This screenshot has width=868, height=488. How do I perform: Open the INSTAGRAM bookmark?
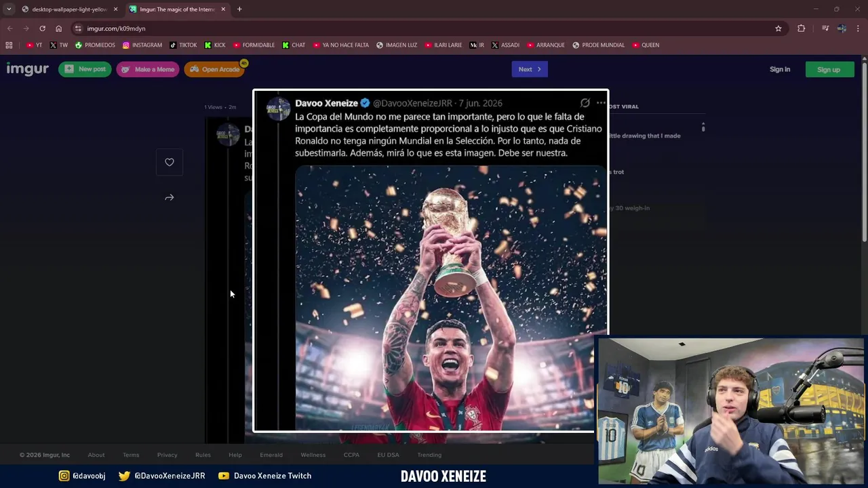[142, 45]
